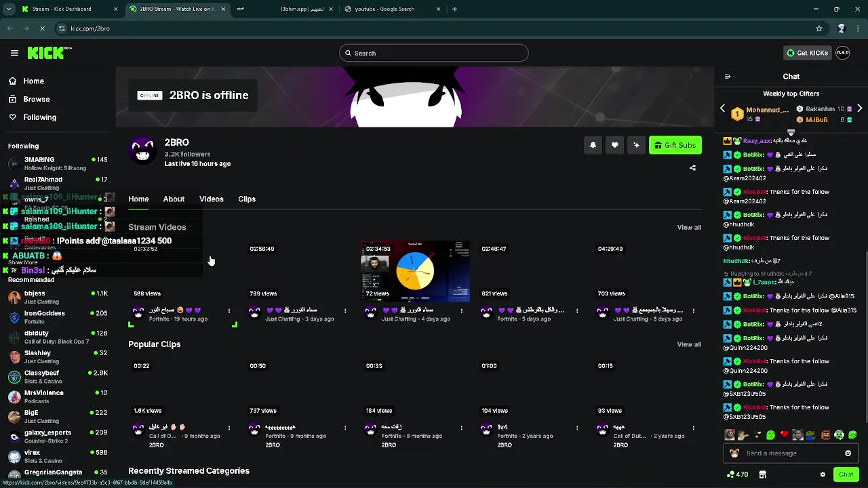Click the sparkle icon next to Gift Subs
The width and height of the screenshot is (868, 488).
pyautogui.click(x=636, y=145)
